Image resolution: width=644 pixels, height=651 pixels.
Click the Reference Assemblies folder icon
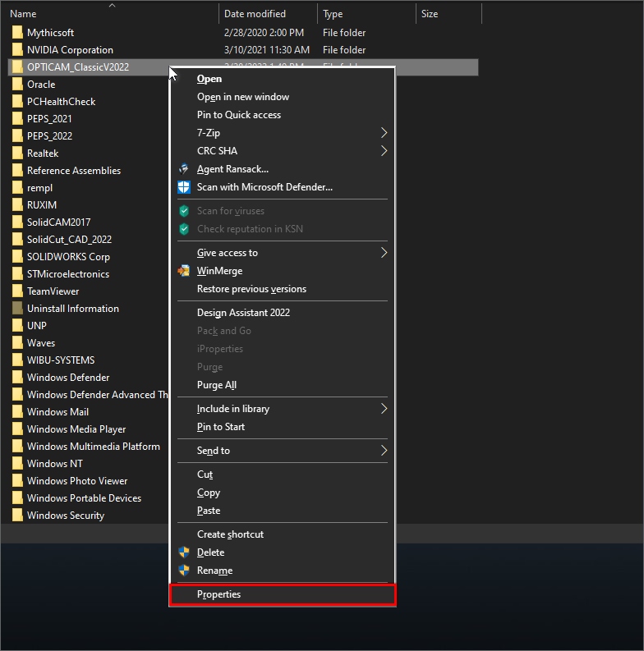click(x=17, y=171)
